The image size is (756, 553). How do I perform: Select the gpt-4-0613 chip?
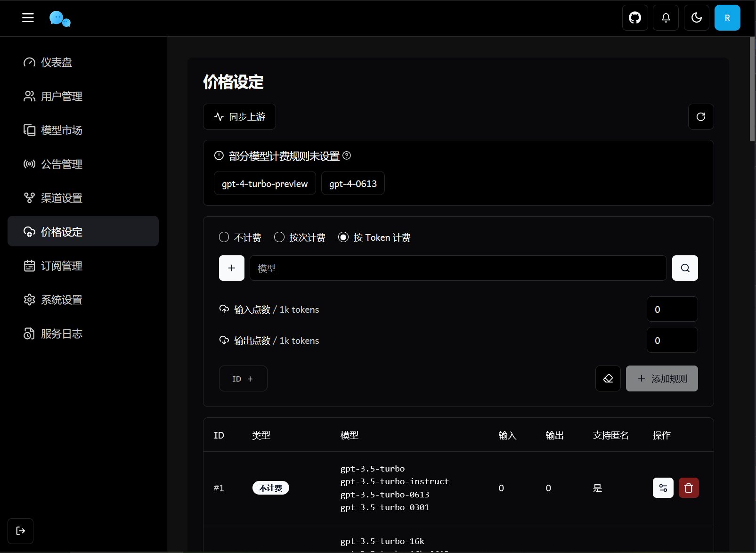coord(353,183)
